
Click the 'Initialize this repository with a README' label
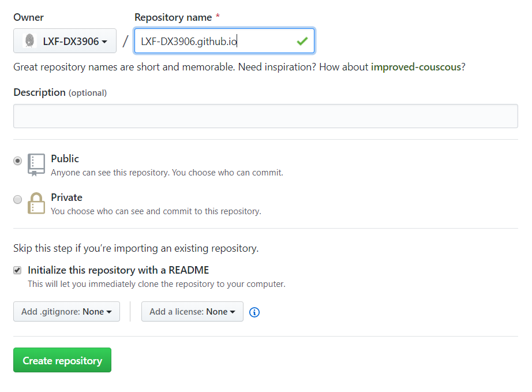[x=118, y=270]
